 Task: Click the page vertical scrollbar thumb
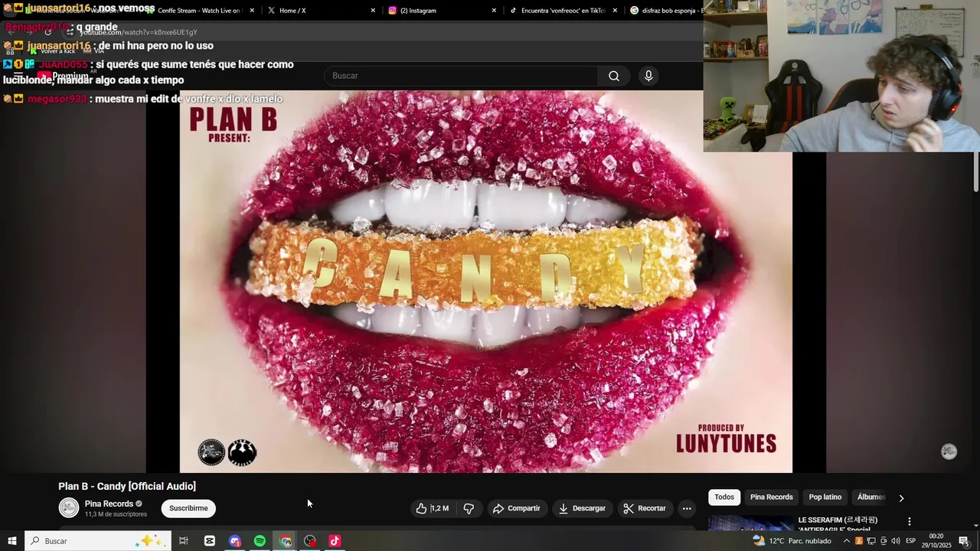[976, 172]
